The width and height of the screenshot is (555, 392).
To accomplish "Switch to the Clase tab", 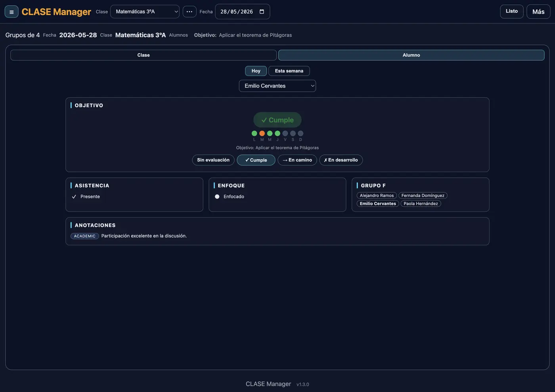I will click(144, 55).
